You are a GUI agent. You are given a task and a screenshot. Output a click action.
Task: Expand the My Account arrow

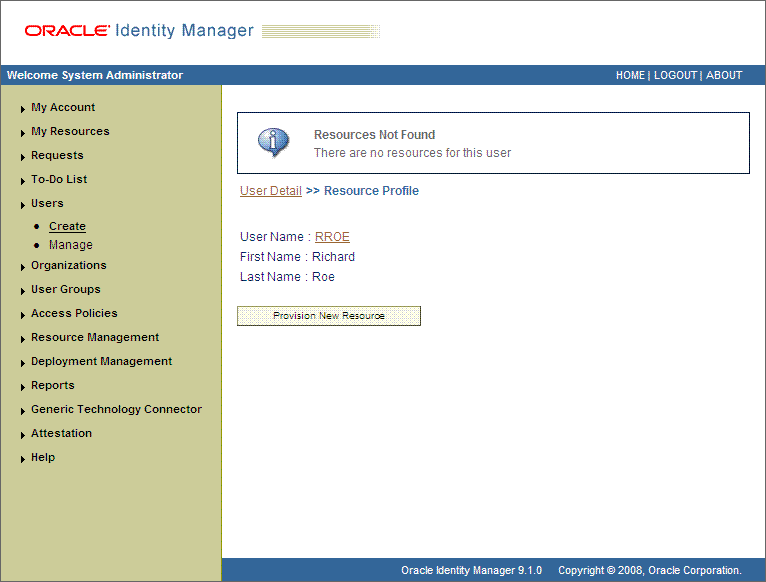click(x=22, y=109)
